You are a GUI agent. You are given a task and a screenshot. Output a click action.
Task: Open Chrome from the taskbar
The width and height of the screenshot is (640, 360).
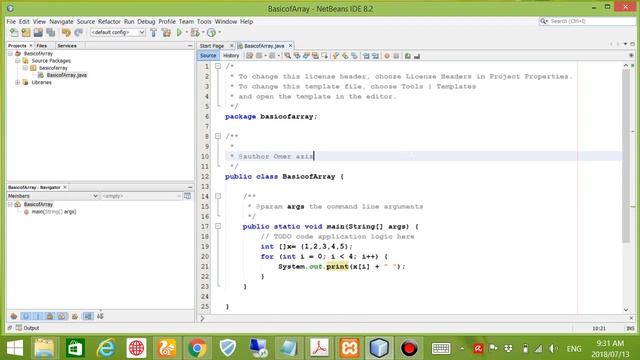[197, 348]
